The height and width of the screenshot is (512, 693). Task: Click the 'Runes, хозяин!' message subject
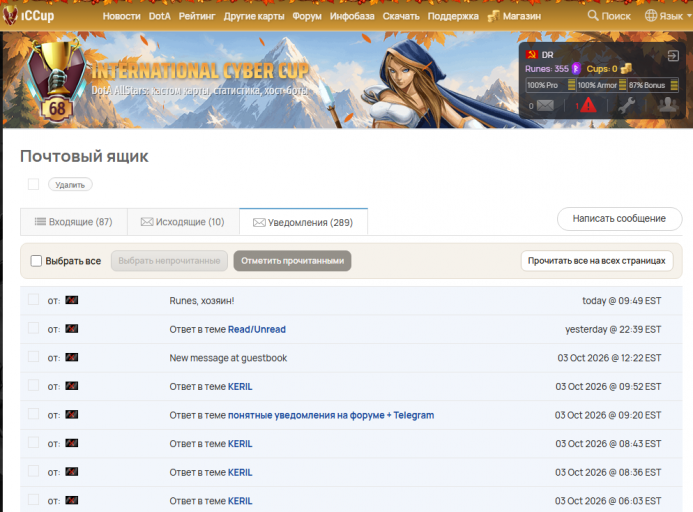(202, 301)
